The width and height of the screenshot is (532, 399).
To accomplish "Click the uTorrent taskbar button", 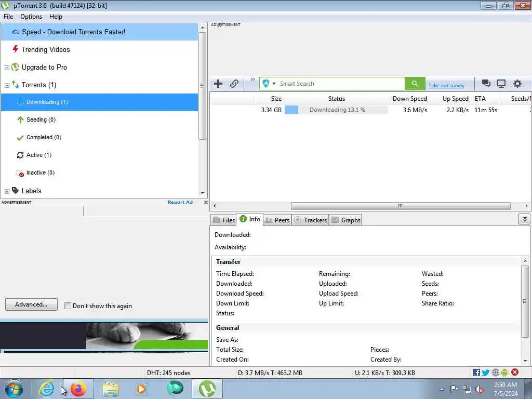I will (x=207, y=389).
